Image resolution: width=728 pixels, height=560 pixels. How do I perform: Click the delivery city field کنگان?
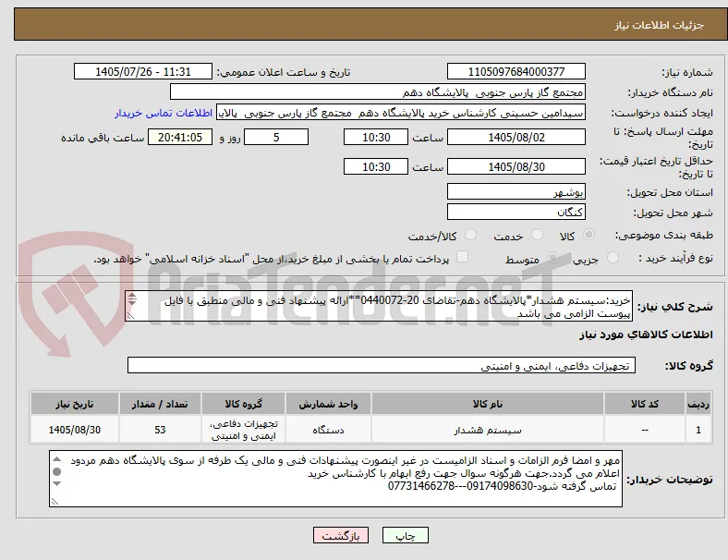click(516, 213)
